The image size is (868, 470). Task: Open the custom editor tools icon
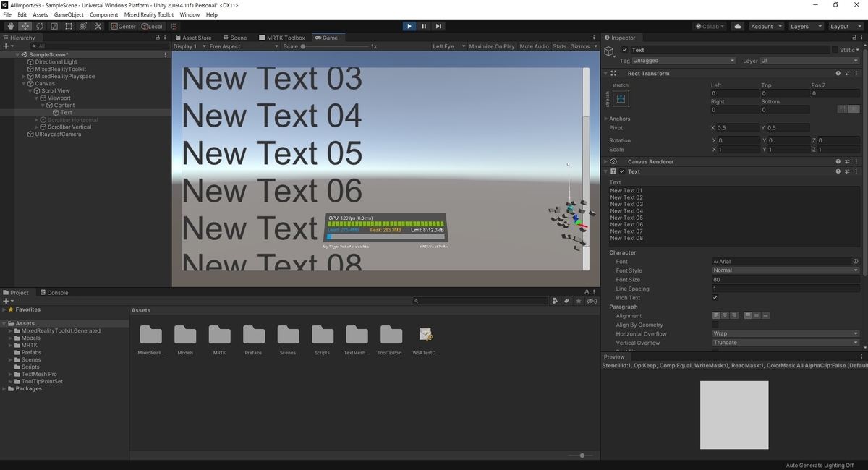tap(98, 26)
